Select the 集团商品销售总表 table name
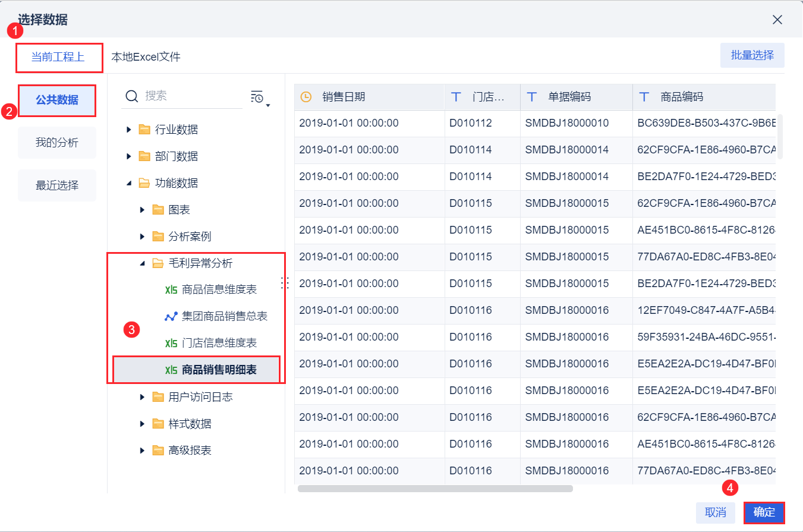Viewport: 803px width, 532px height. coord(225,317)
